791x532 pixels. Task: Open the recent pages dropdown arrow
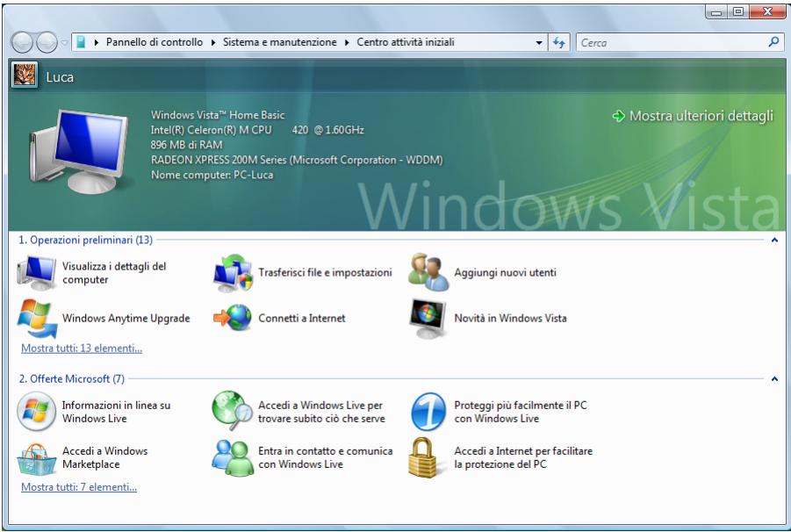pos(64,43)
